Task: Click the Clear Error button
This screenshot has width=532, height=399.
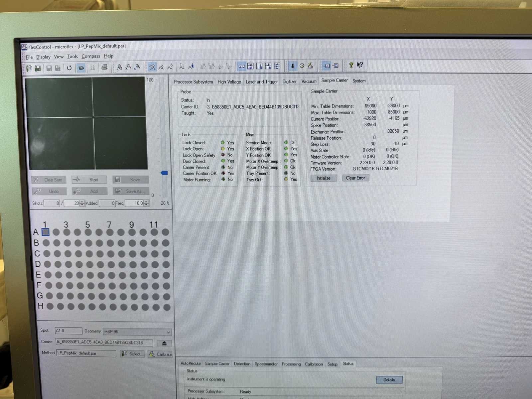Action: coord(355,178)
